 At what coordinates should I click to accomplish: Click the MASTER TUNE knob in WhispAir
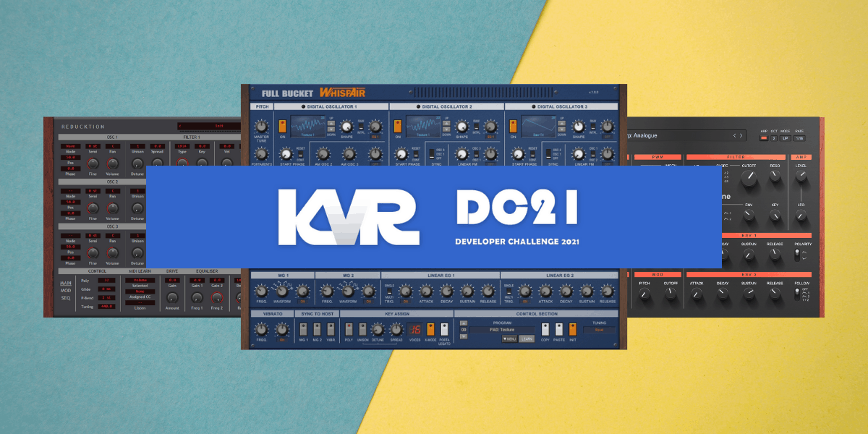pyautogui.click(x=260, y=127)
